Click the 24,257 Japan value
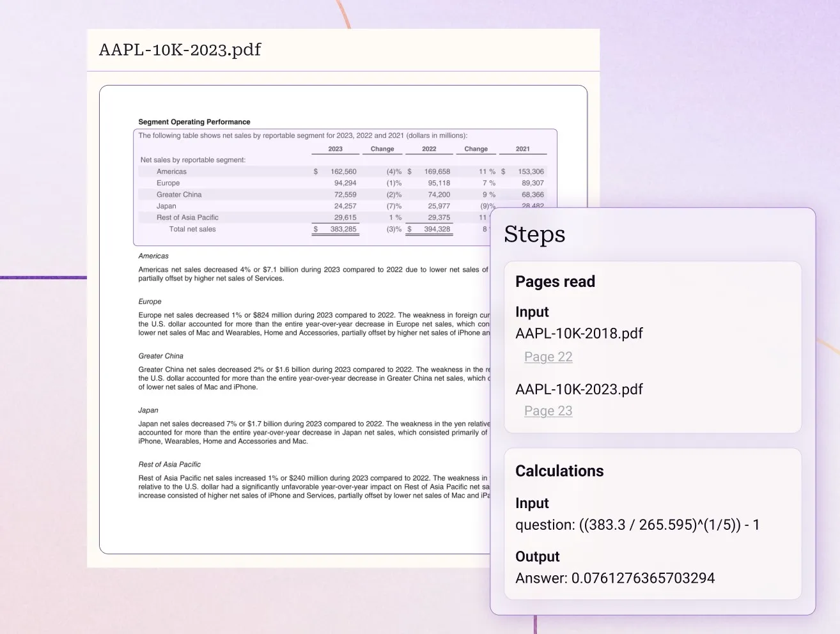 pyautogui.click(x=345, y=206)
